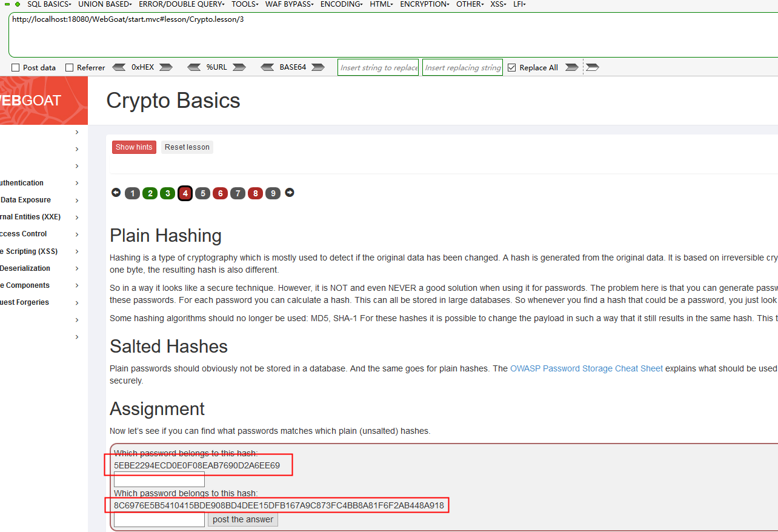Viewport: 778px width, 532px height.
Task: Open lesson page 7
Action: pyautogui.click(x=238, y=193)
